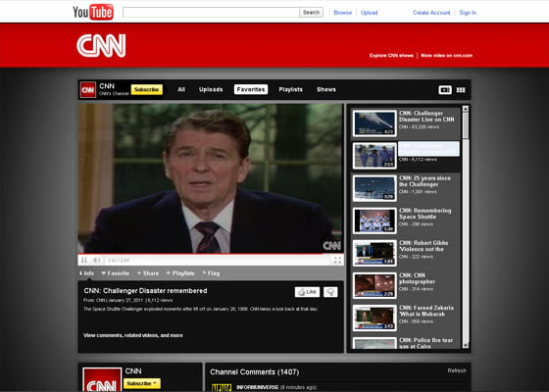Click Flag under the video

coord(211,273)
